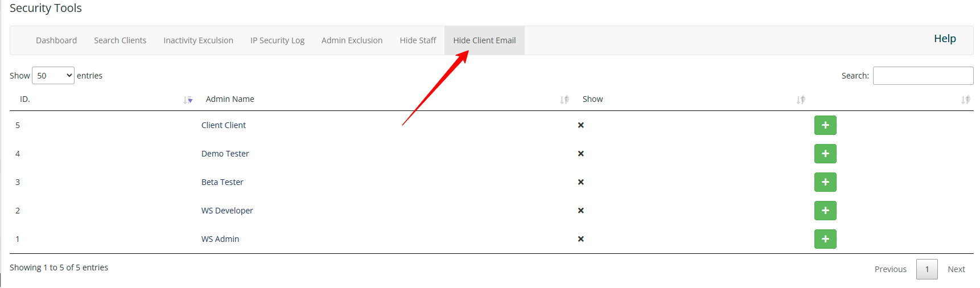The width and height of the screenshot is (980, 288).
Task: Click the X mark in Client Client row
Action: (581, 125)
